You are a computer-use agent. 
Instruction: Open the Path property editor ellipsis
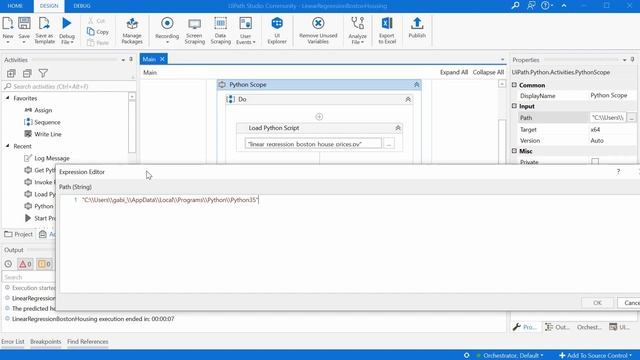pyautogui.click(x=631, y=118)
